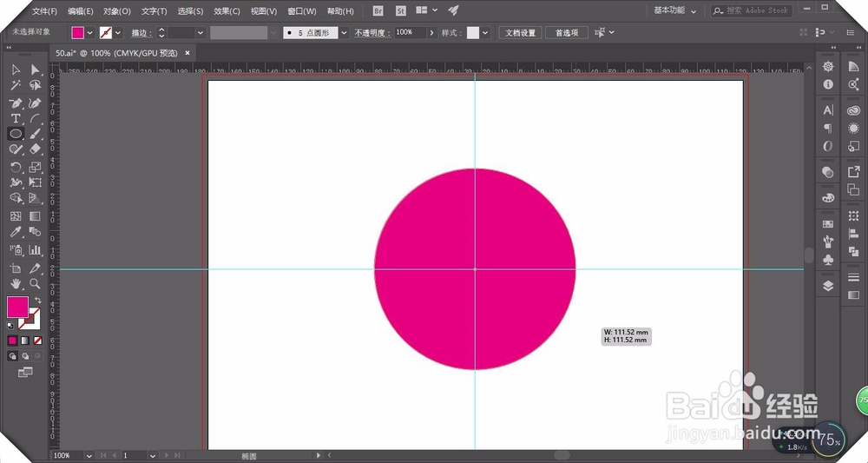Change screen mode button

25,373
